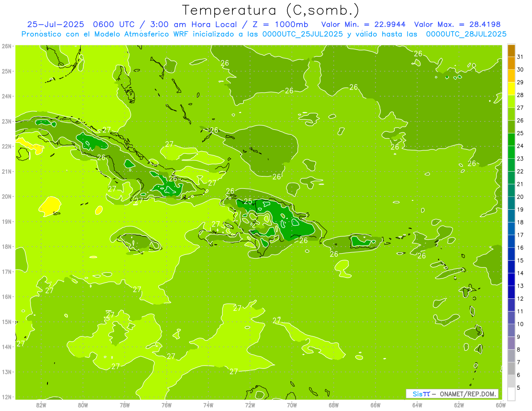The height and width of the screenshot is (411, 532).
Task: Click the legend color band between 27 and 28
Action: tap(511, 102)
